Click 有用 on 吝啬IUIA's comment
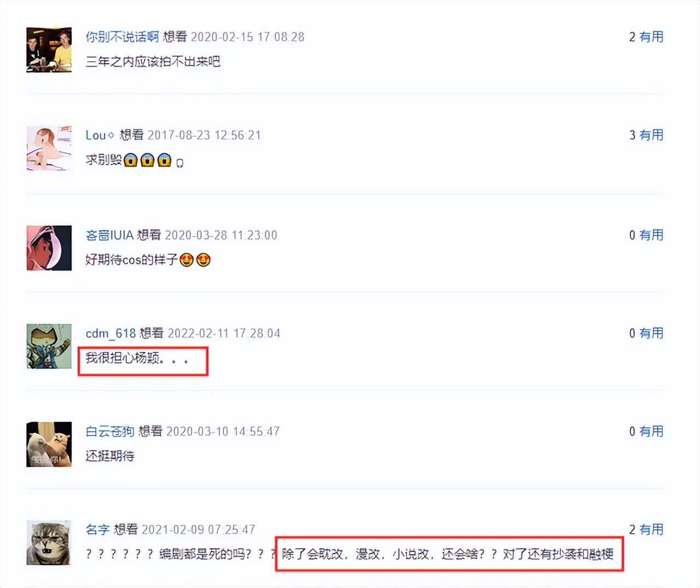 [651, 235]
